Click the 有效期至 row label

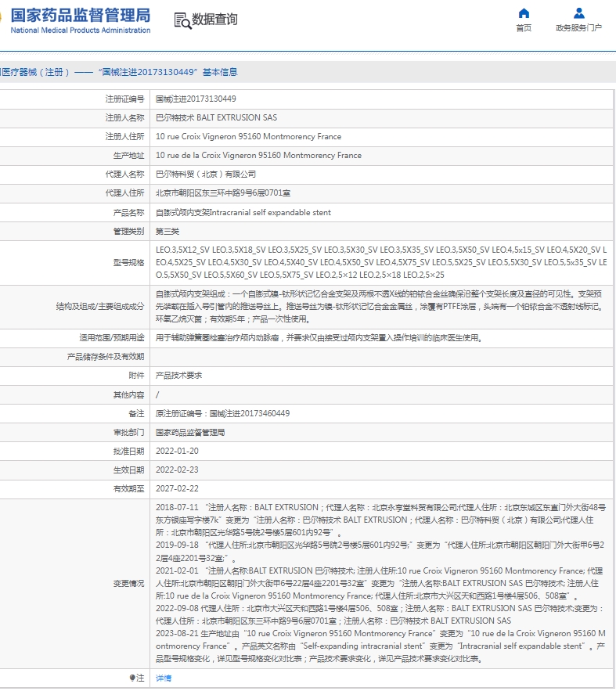point(128,489)
